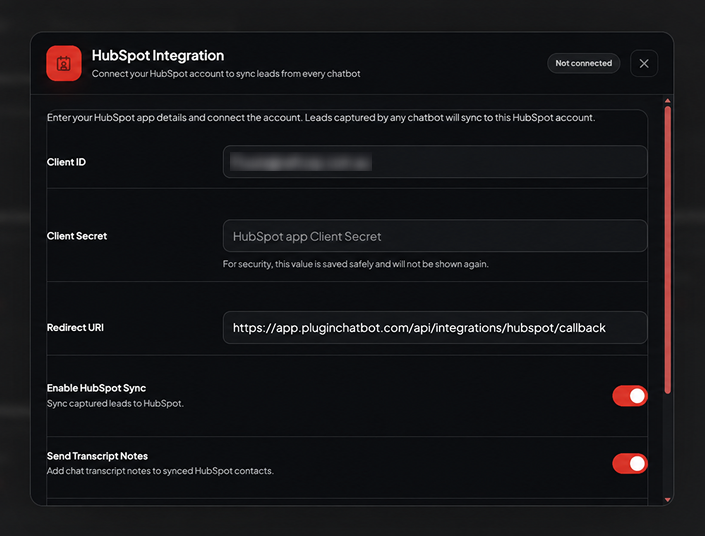Click the 'For security' helper text
705x536 pixels.
[x=356, y=264]
